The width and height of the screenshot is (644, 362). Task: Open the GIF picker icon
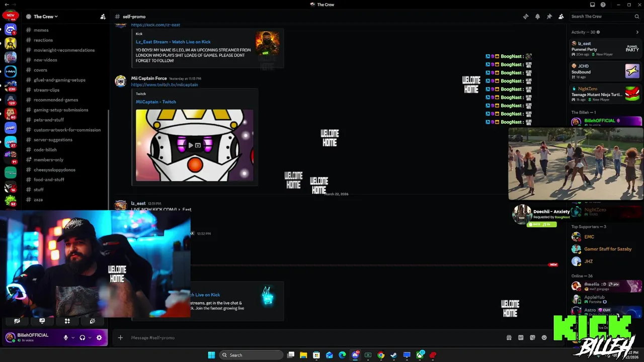tap(521, 338)
